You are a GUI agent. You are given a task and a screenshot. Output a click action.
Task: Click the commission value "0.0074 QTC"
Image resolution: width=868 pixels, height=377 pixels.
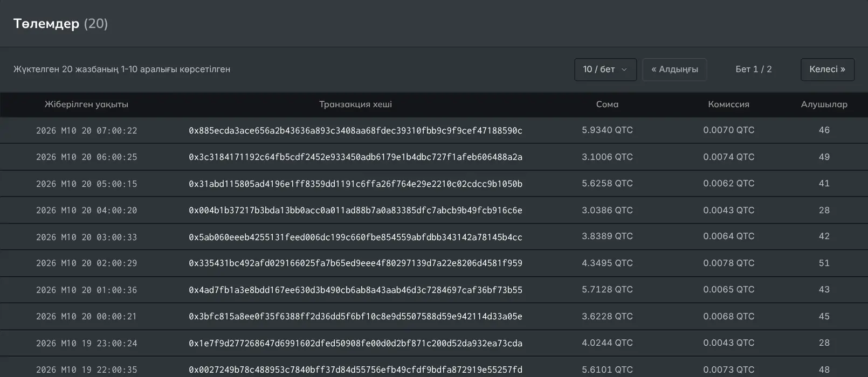pos(729,157)
